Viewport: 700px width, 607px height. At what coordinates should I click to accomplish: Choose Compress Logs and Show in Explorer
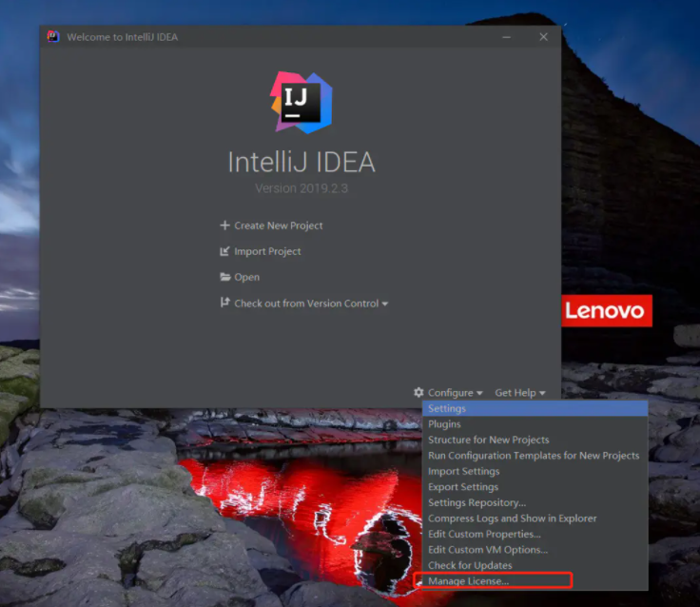coord(535,519)
